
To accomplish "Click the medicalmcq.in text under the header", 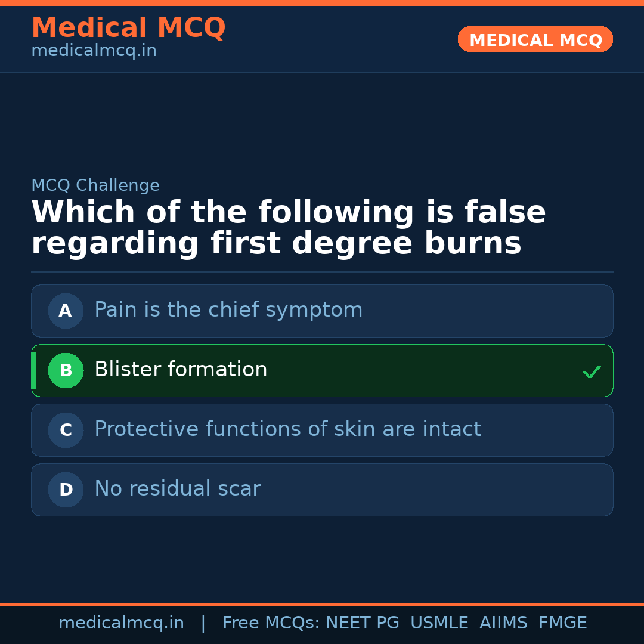I will pyautogui.click(x=93, y=50).
